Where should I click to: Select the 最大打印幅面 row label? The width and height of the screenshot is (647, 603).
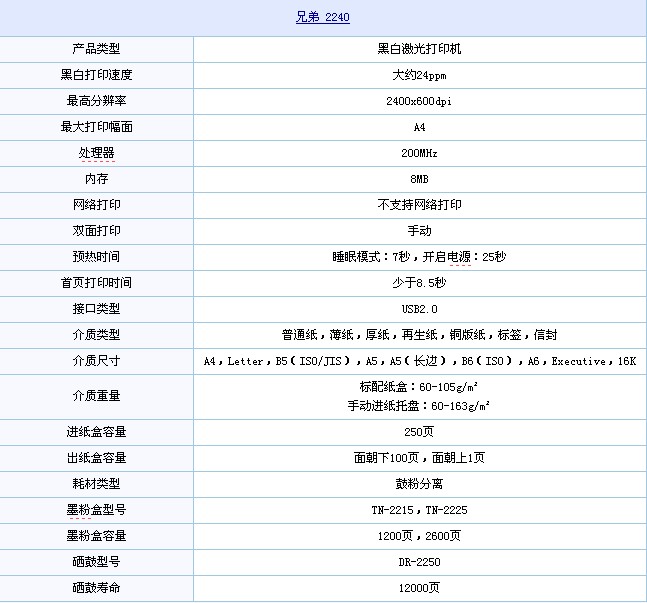point(96,127)
